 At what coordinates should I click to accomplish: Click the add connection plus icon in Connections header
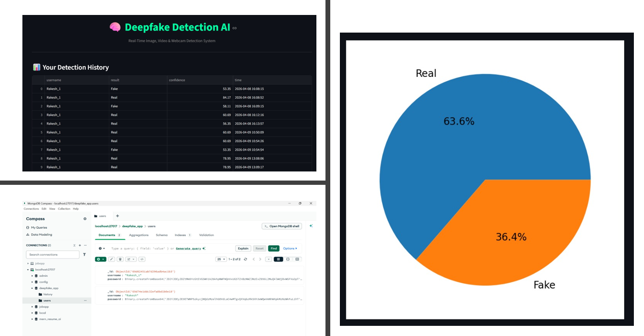click(x=79, y=245)
